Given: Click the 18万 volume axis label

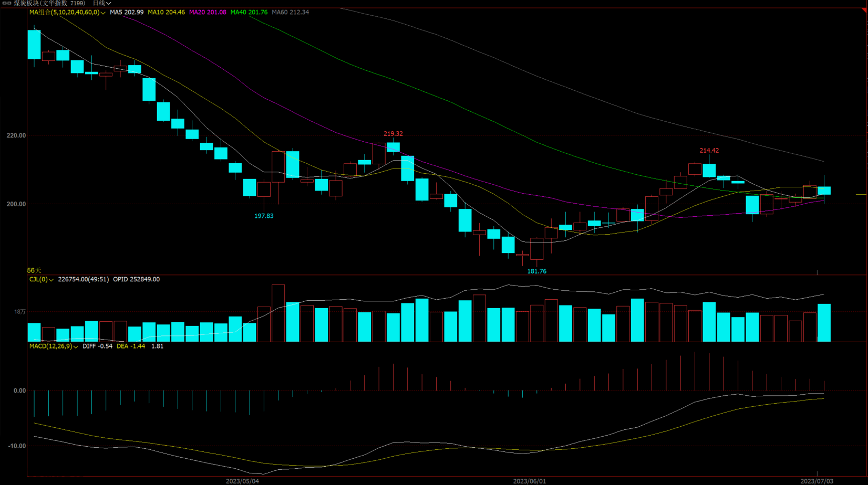Looking at the screenshot, I should [x=20, y=312].
